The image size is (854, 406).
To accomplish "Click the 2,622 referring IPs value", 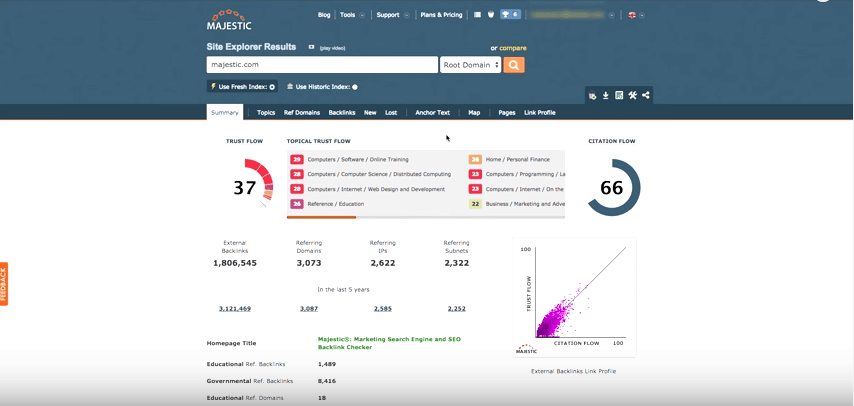I will tap(382, 263).
